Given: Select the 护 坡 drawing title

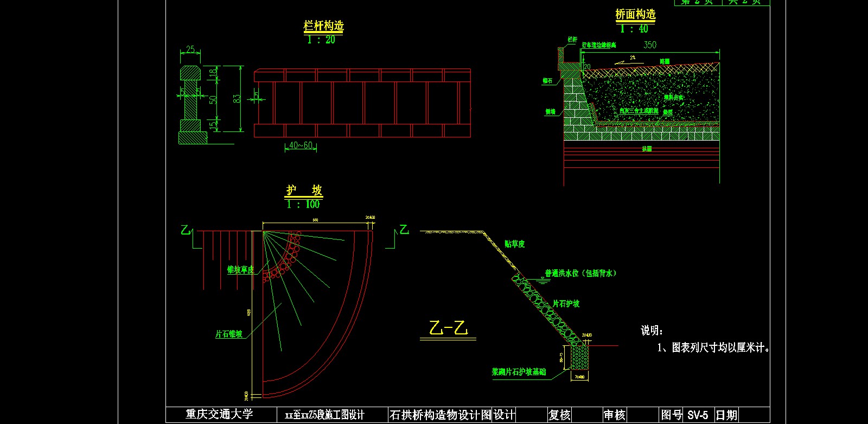Looking at the screenshot, I should (x=304, y=190).
